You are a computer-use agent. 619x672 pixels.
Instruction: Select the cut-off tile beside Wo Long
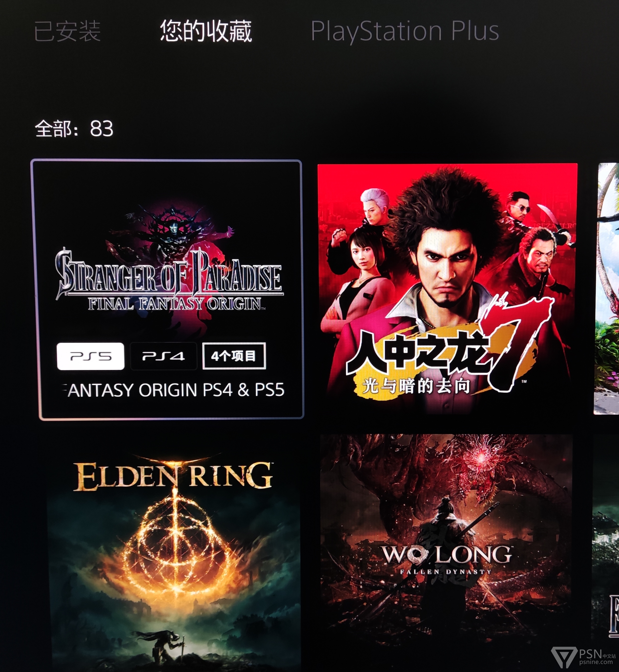(606, 553)
